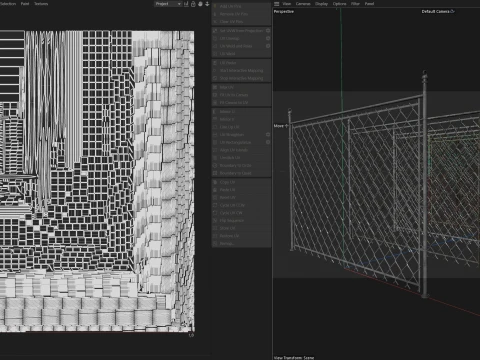Choose Copy UV
Screen dimensions: 480x360
pos(241,182)
